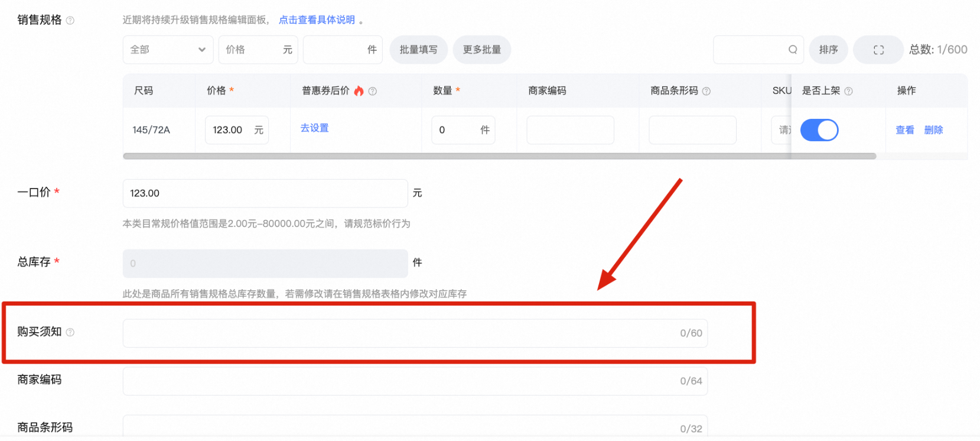Screen dimensions: 980x441
Task: Focus the batch quantity 件 input
Action: (x=343, y=50)
